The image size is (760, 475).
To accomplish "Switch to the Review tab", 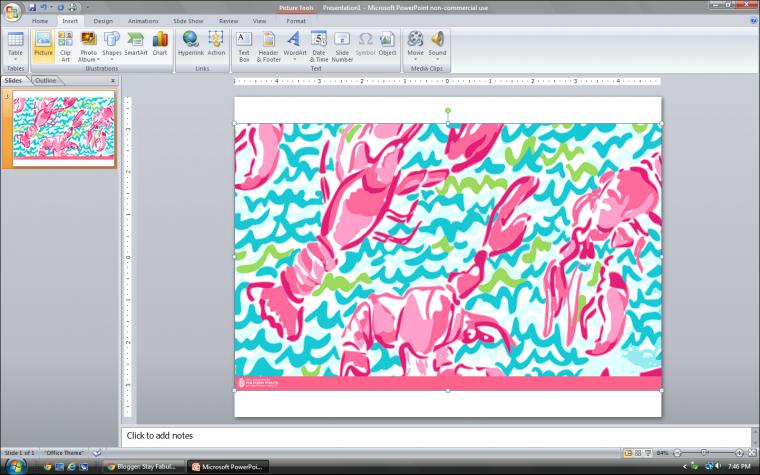I will (x=228, y=21).
